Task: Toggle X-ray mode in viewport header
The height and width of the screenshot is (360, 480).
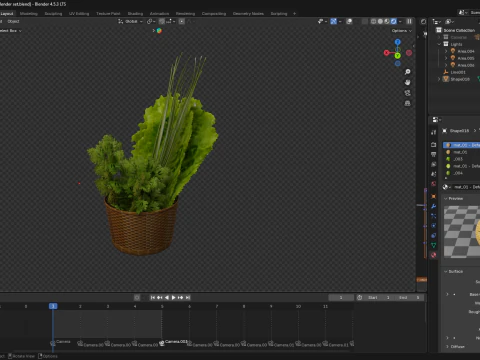Action: (x=365, y=21)
